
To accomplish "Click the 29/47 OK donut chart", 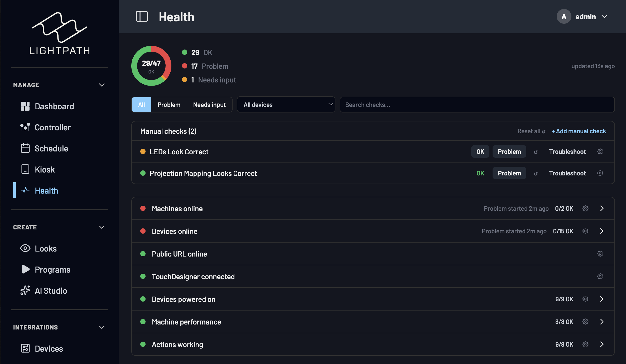I will (151, 66).
